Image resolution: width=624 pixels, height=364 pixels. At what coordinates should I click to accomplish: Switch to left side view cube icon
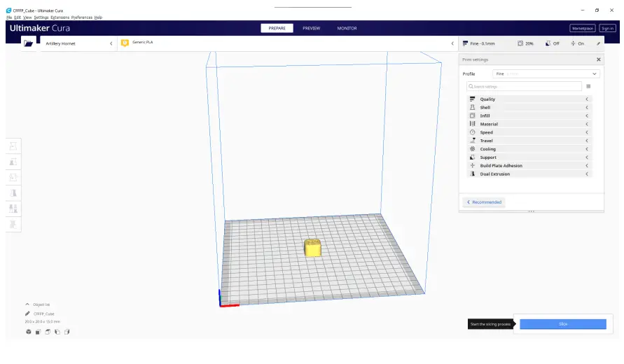57,332
